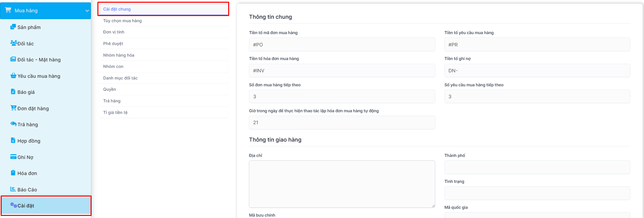
Task: Click the Thành phố input field
Action: (537, 168)
